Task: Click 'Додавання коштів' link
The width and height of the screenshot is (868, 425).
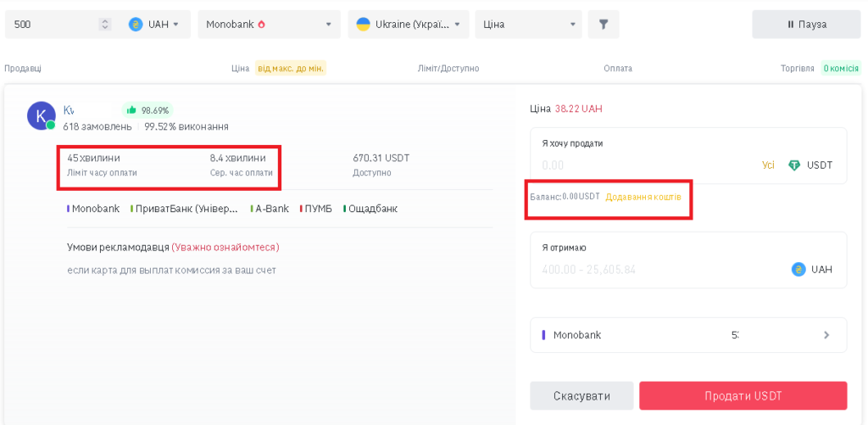Action: click(x=643, y=197)
